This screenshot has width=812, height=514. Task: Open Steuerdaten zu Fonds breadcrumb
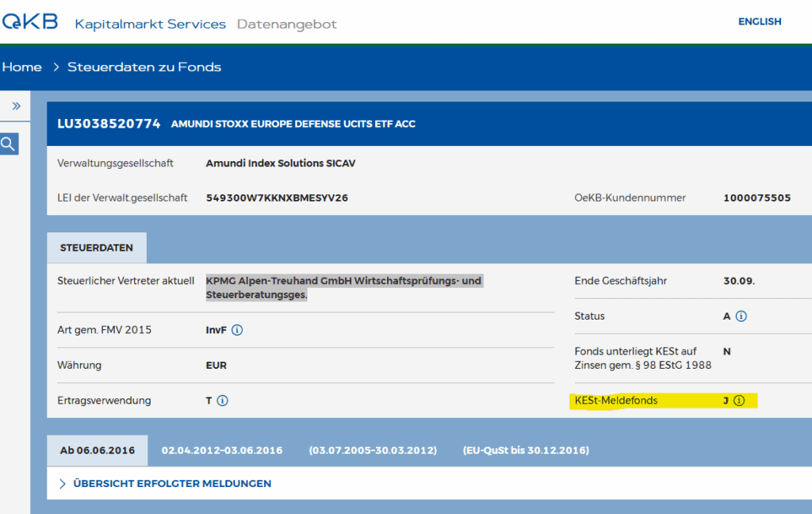(x=144, y=67)
